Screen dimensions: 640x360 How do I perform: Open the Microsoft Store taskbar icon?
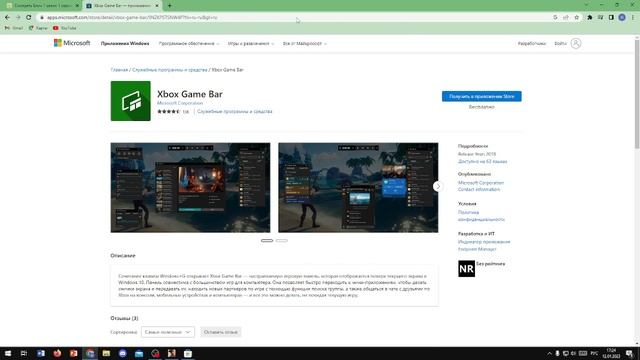pyautogui.click(x=188, y=353)
